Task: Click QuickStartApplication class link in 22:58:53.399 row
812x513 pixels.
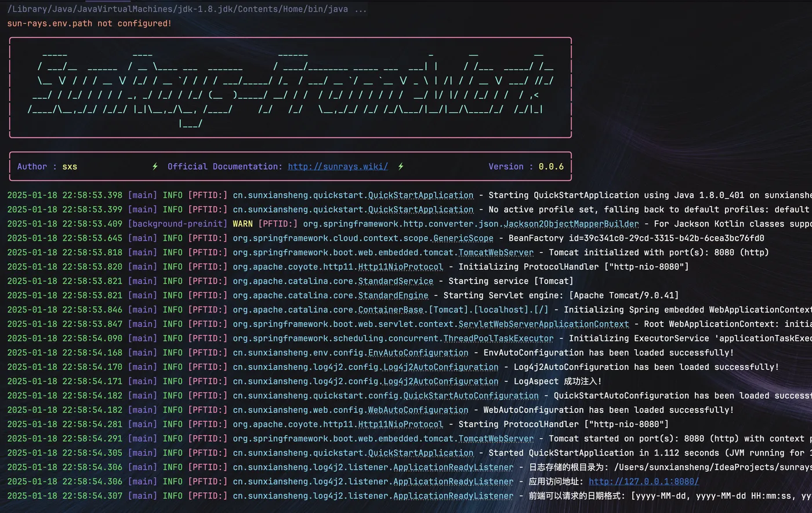Action: [x=420, y=209]
